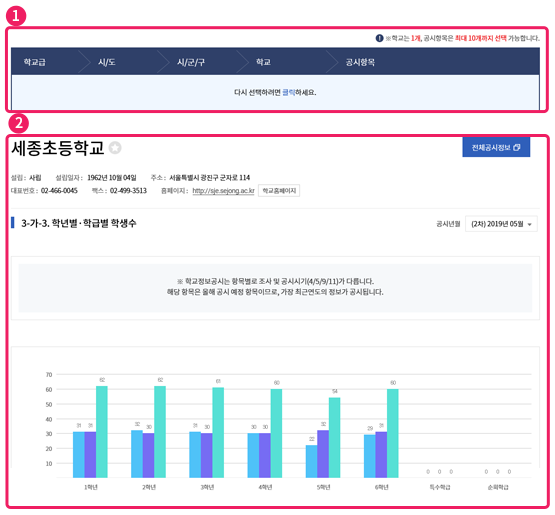Click the light blue bar for 2학년 labeled 32
This screenshot has height=515, width=555.
[x=137, y=454]
